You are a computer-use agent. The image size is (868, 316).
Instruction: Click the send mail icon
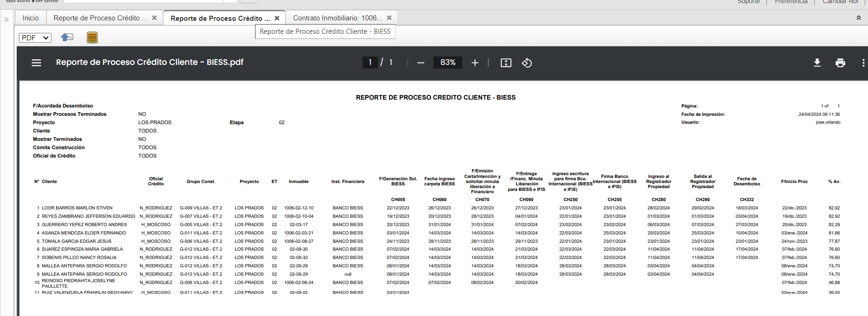[x=67, y=38]
